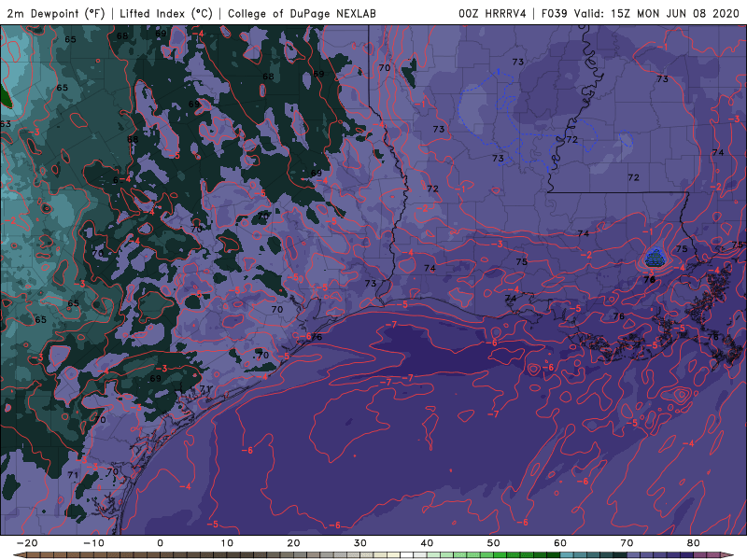
Task: Click the left arrow end of the colorbar
Action: [x=19, y=555]
